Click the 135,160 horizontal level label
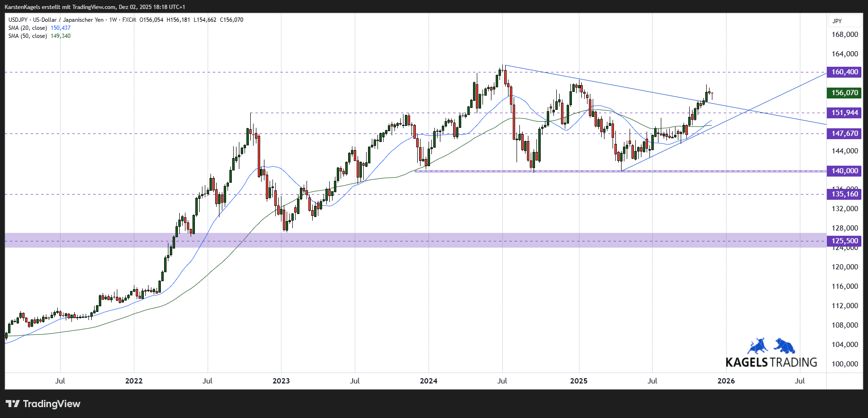The image size is (868, 418). click(x=844, y=194)
